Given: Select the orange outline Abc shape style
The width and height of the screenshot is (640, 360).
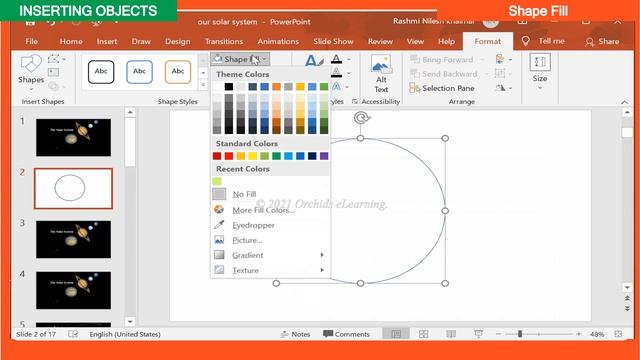Looking at the screenshot, I should pyautogui.click(x=178, y=71).
